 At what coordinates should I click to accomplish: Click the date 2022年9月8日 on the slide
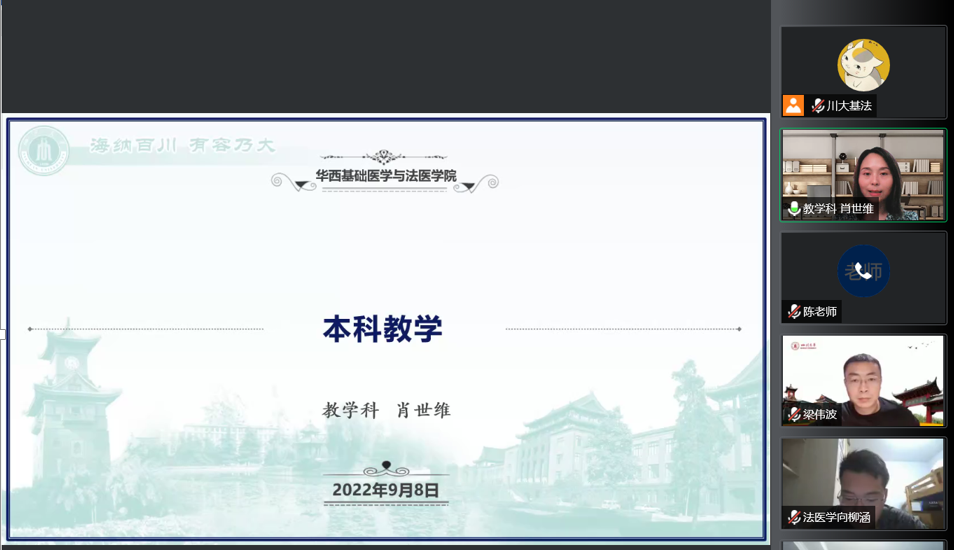point(386,490)
